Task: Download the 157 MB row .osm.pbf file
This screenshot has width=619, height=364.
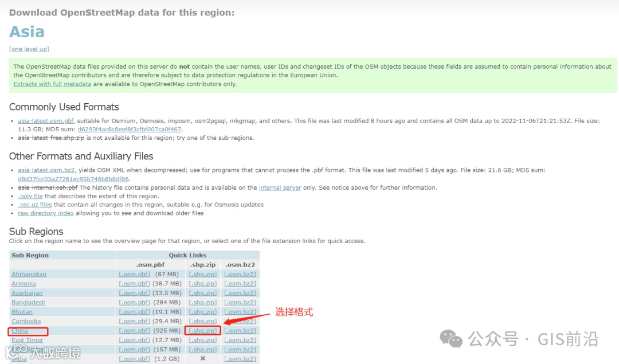Action: click(135, 350)
